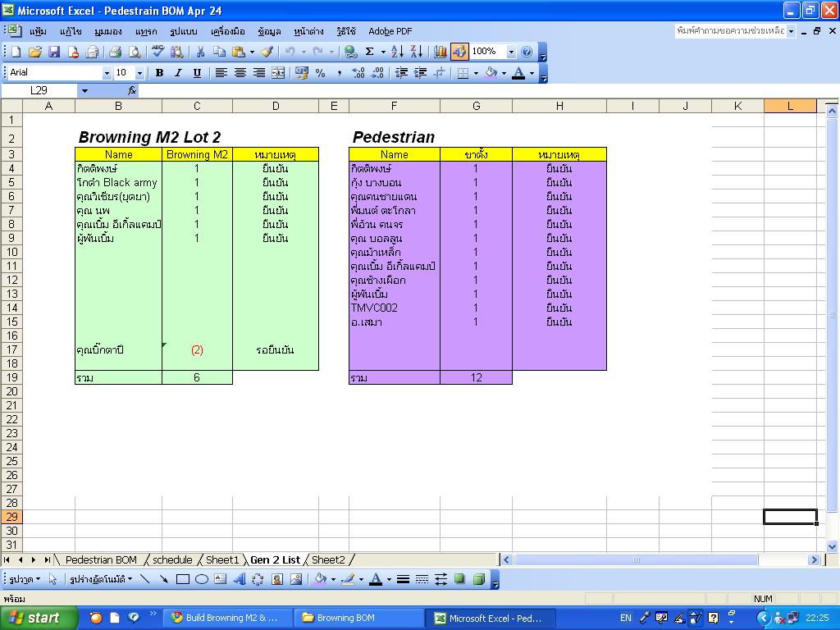This screenshot has width=840, height=630.
Task: Click the Merge and Center icon
Action: pos(278,73)
